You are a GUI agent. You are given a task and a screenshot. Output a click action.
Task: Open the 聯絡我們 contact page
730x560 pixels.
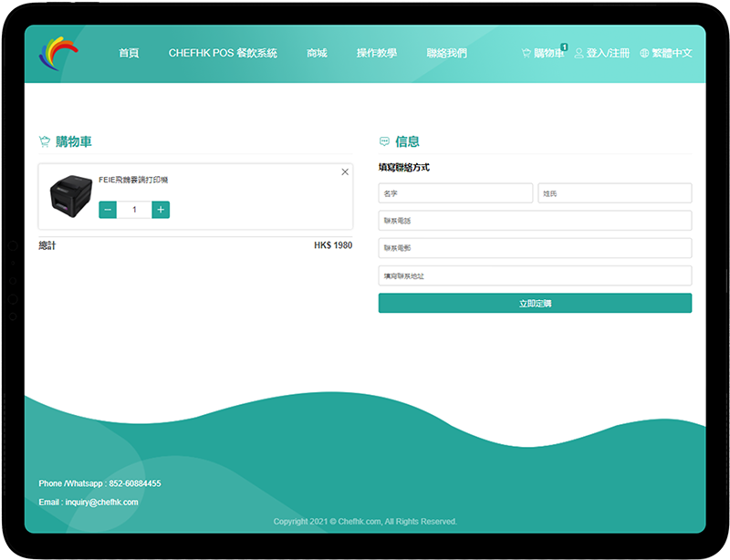pos(446,53)
